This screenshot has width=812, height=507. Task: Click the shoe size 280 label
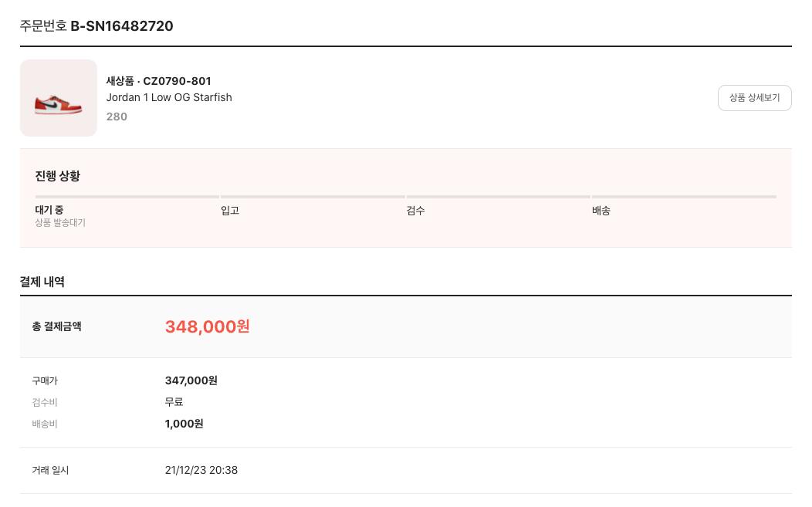[117, 117]
